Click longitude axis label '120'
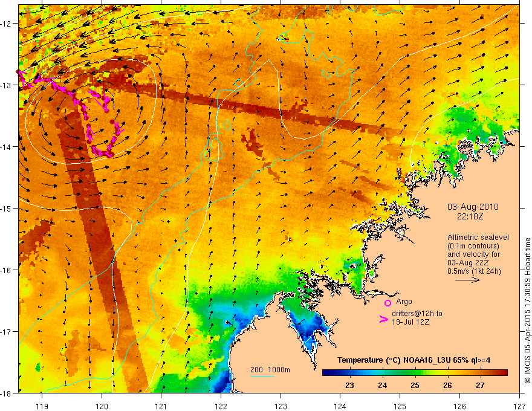Image resolution: width=532 pixels, height=411 pixels. (x=102, y=406)
